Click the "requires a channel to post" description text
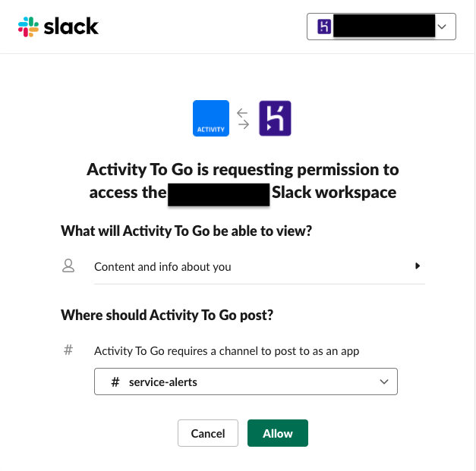476x471 pixels. [x=226, y=350]
